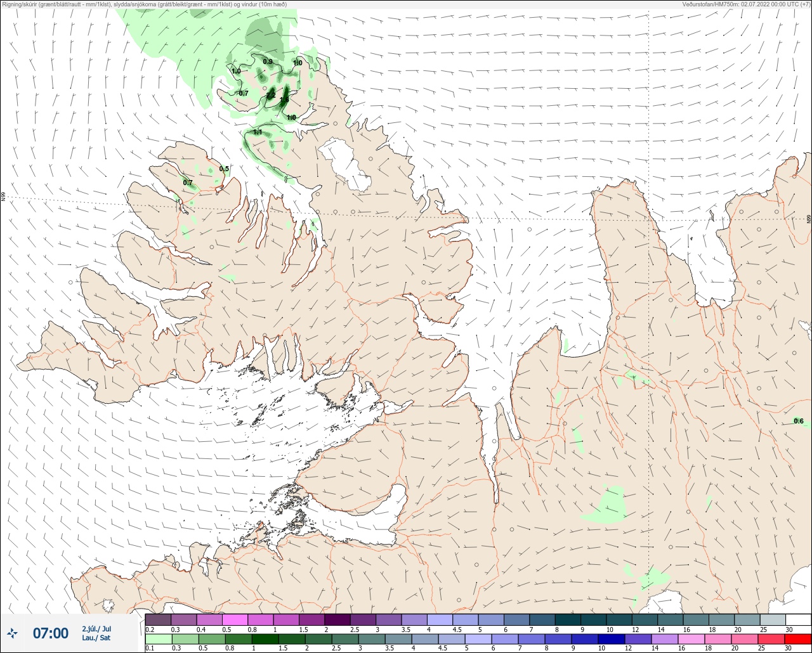This screenshot has height=653, width=812.
Task: Select the bright pink 0.5 swatch in upper legend
Action: point(235,619)
